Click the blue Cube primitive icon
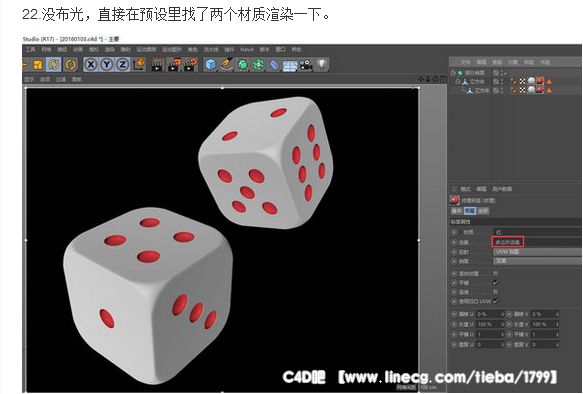This screenshot has height=394, width=583. coord(211,65)
